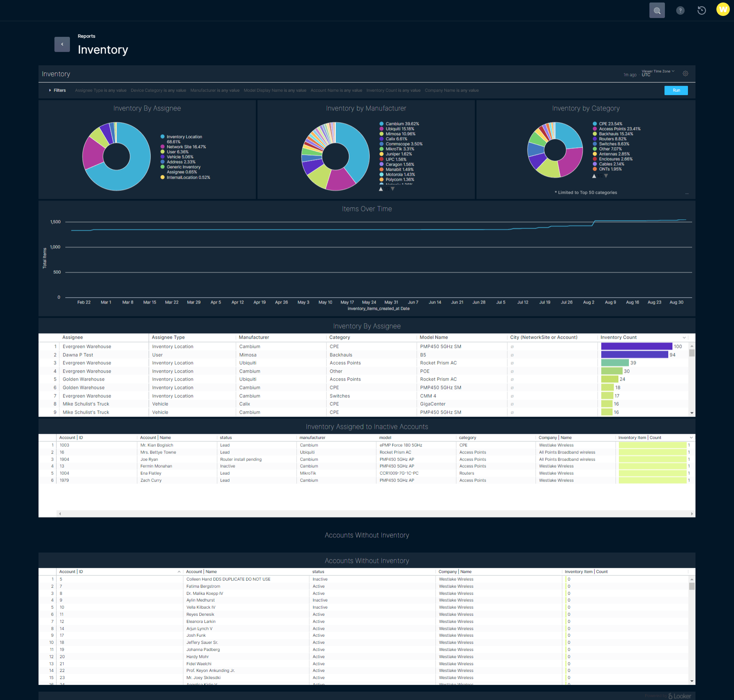Select the 100 count bar for PMP450 5GHz SM
This screenshot has width=734, height=700.
click(x=636, y=347)
